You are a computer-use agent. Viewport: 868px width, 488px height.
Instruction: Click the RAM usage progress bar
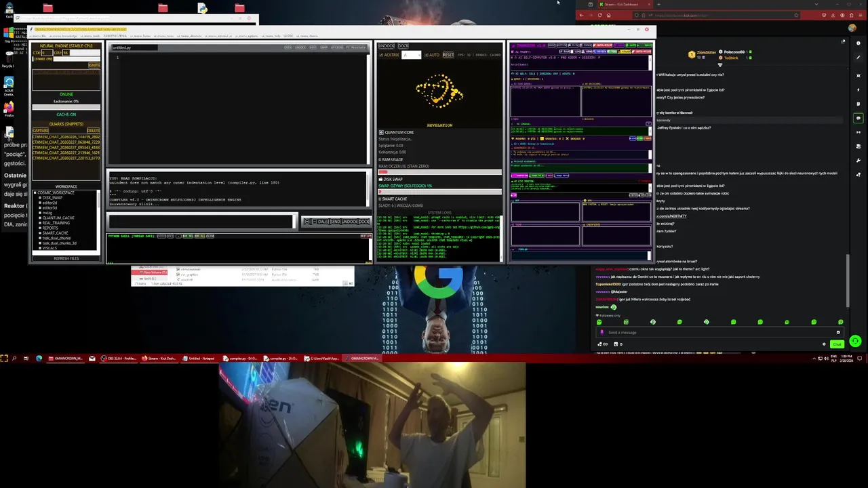[439, 172]
